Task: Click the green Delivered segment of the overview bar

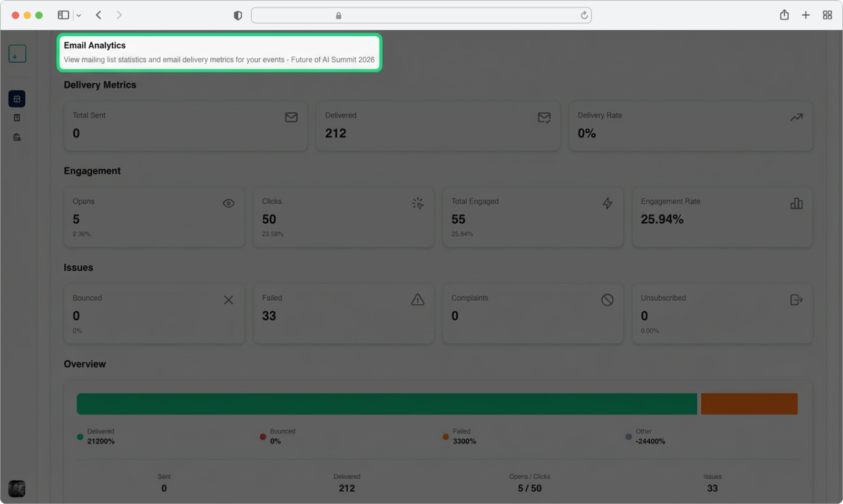Action: [x=387, y=403]
